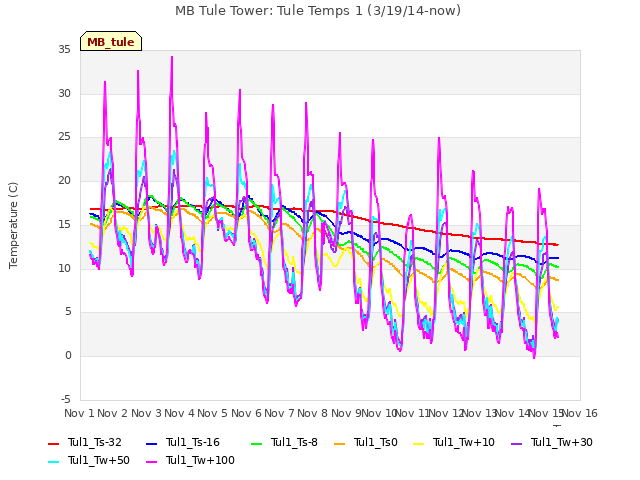Click the 30 y-axis tick label
Image resolution: width=640 pixels, height=480 pixels.
64,93
